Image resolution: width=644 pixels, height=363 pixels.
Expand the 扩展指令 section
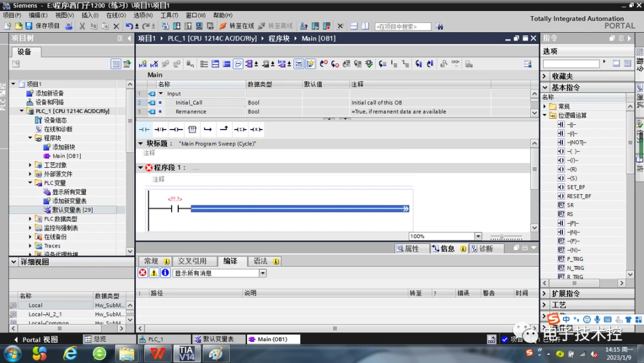pyautogui.click(x=544, y=294)
